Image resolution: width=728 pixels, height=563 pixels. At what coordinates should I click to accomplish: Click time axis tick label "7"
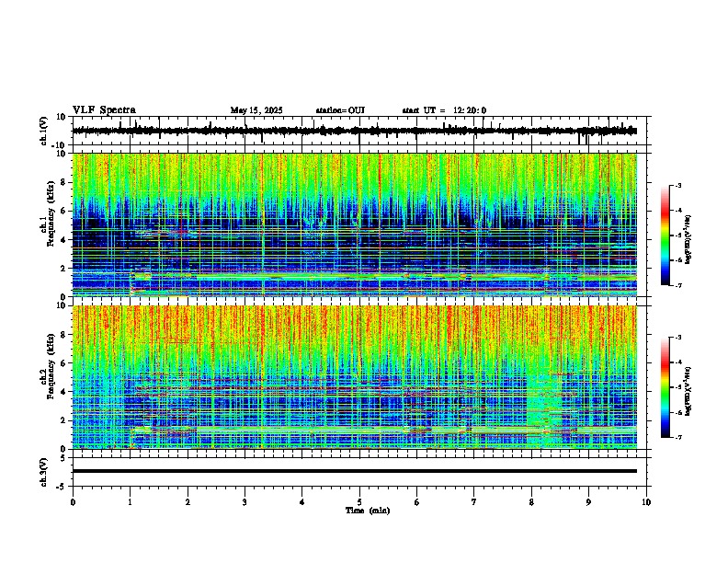pyautogui.click(x=474, y=502)
